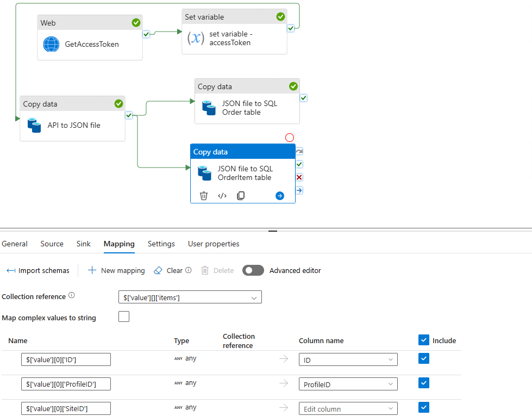Click green success status on Order table activity
Viewport: 532px width, 416px height.
(293, 86)
